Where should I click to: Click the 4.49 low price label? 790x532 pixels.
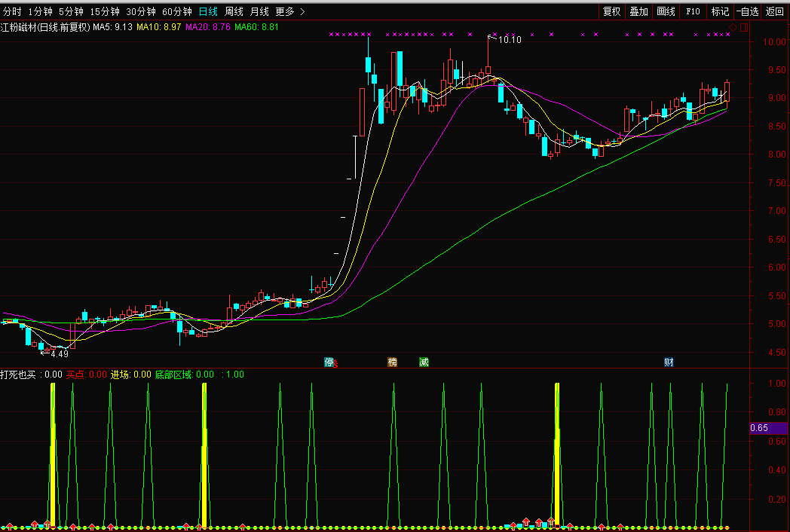[60, 354]
